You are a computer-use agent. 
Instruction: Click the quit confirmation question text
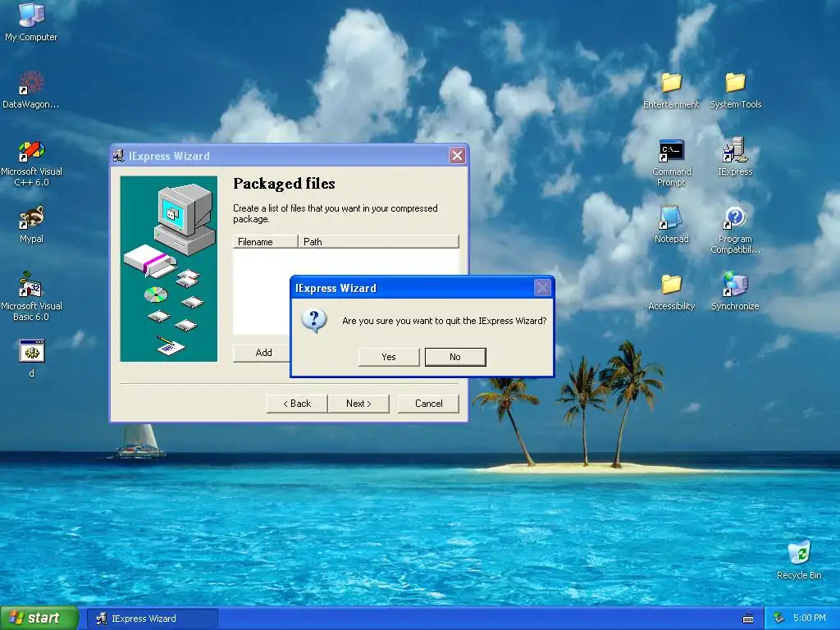(x=444, y=321)
